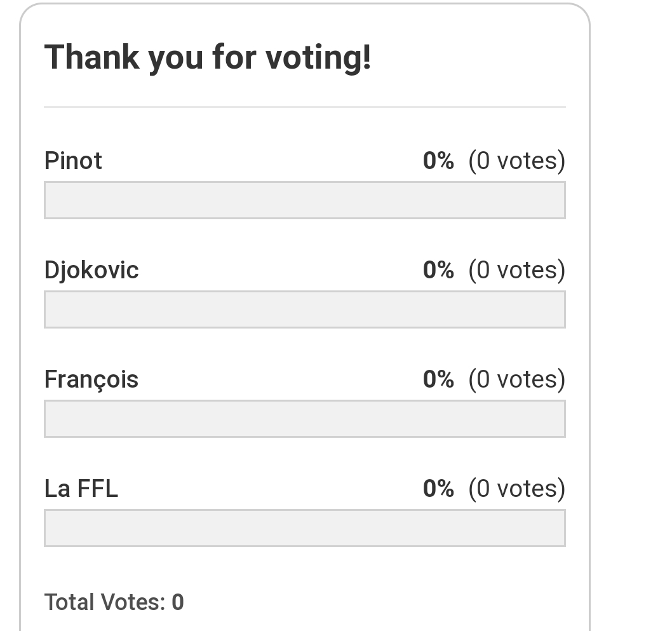
Task: Click Djokovic's 0% percentage
Action: pos(438,270)
